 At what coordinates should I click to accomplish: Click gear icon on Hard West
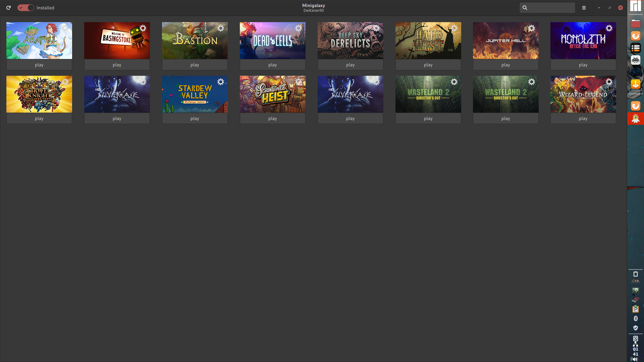click(454, 28)
